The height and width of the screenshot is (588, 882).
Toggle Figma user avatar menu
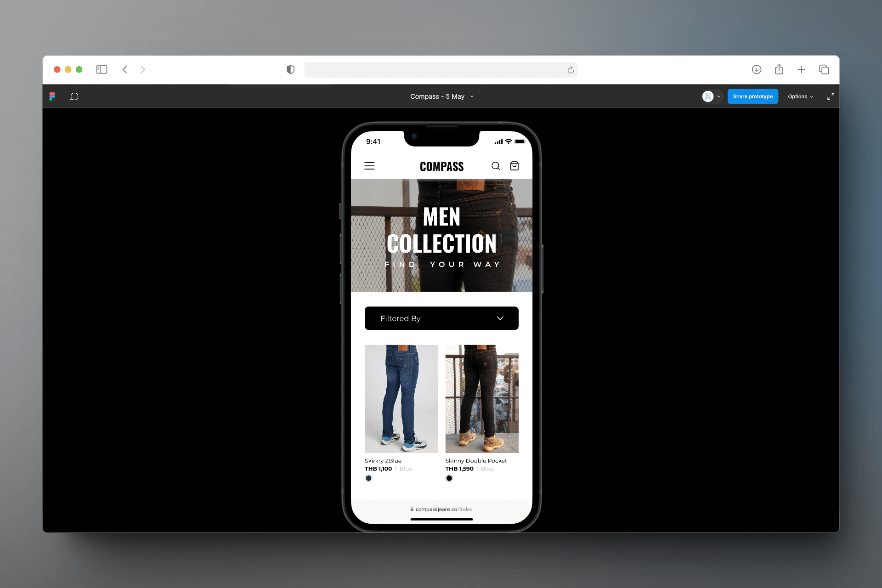point(712,96)
